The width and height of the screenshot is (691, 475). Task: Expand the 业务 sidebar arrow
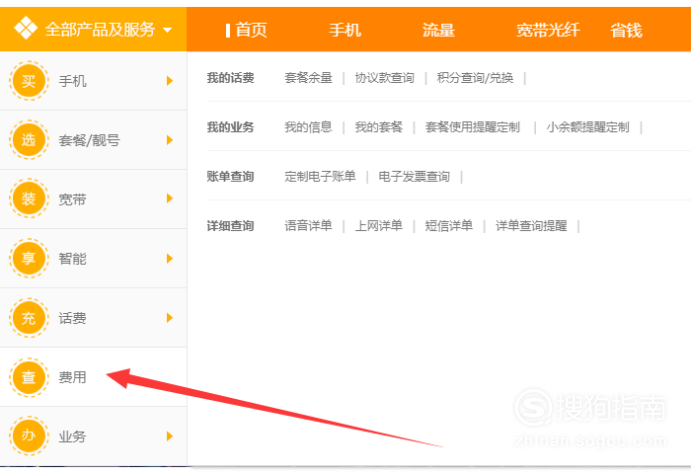click(170, 436)
